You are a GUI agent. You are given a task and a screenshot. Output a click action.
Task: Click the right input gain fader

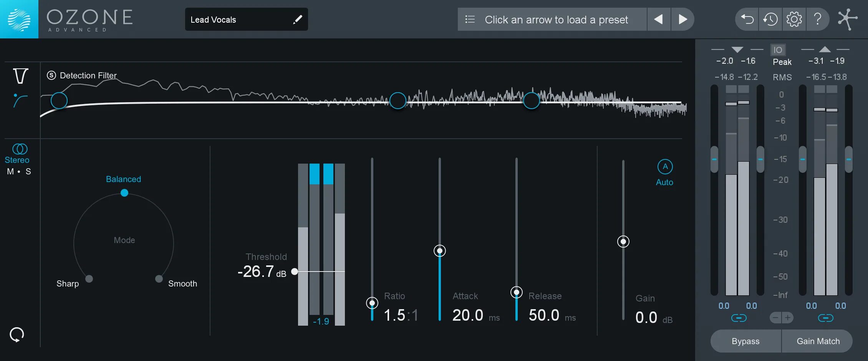click(x=760, y=159)
